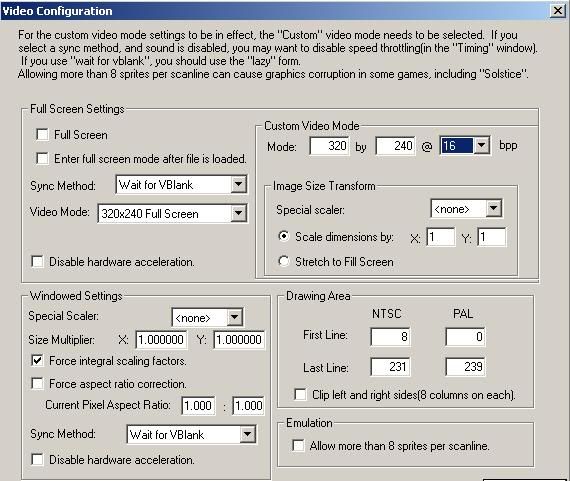Enable Force aspect ratio correction

pos(37,384)
